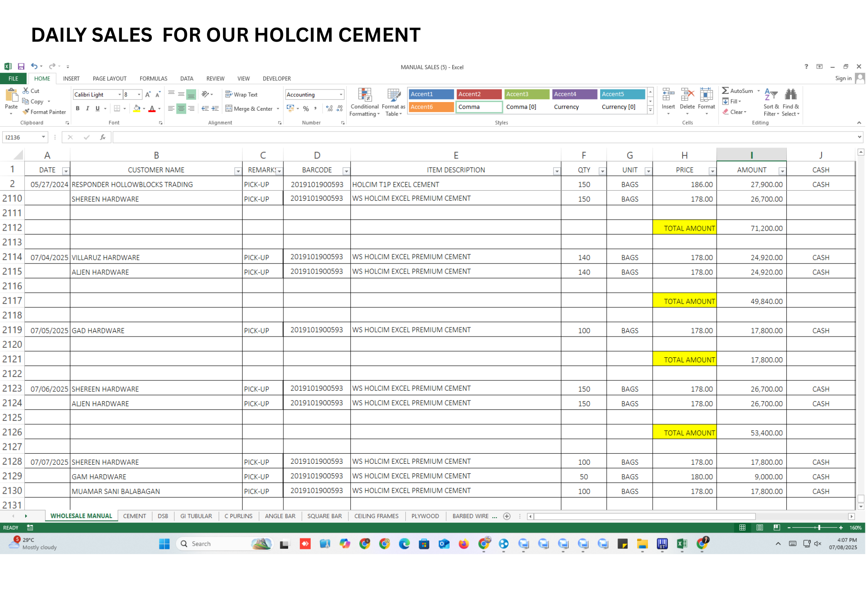Increase font size with the large A icon

coord(148,94)
